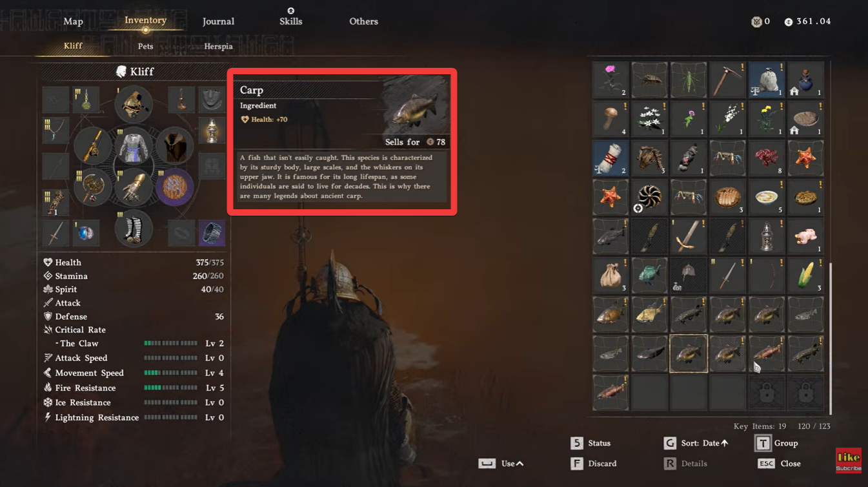
Task: Select the chest armor equipment slot
Action: (134, 146)
